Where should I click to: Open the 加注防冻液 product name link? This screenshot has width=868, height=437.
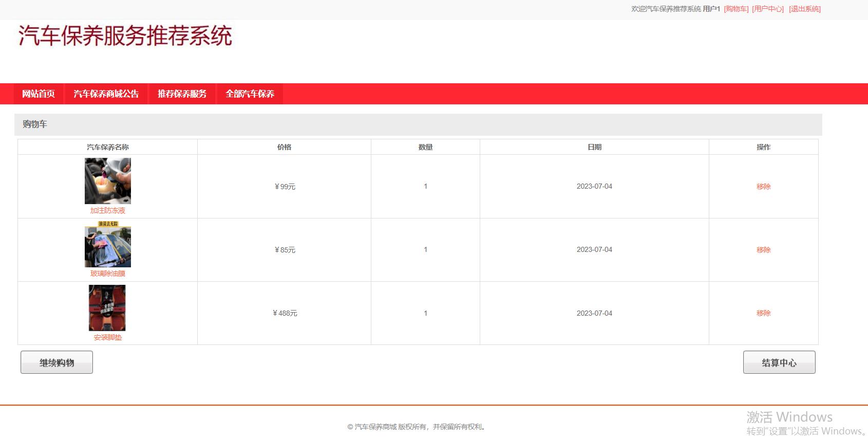click(x=108, y=210)
